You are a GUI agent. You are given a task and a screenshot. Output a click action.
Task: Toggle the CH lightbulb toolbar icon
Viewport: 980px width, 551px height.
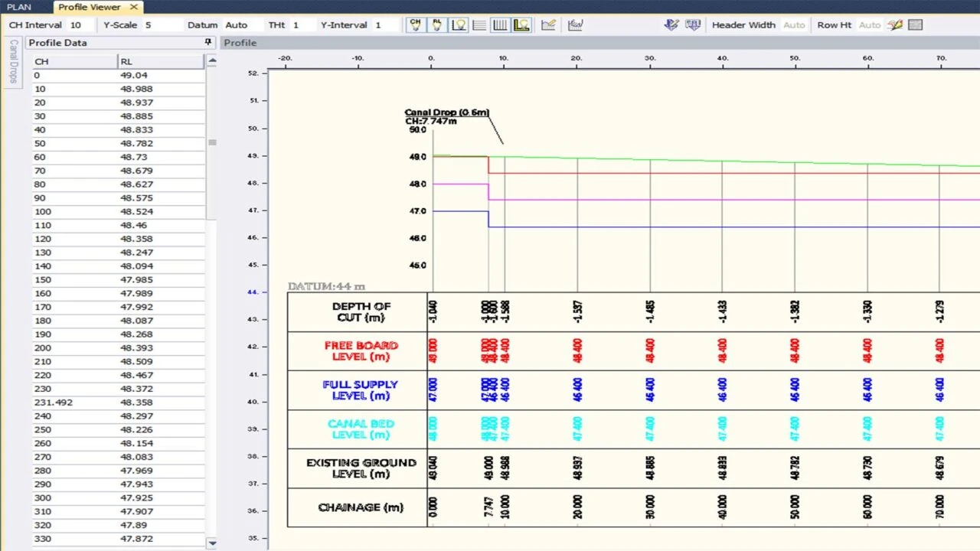tap(416, 24)
